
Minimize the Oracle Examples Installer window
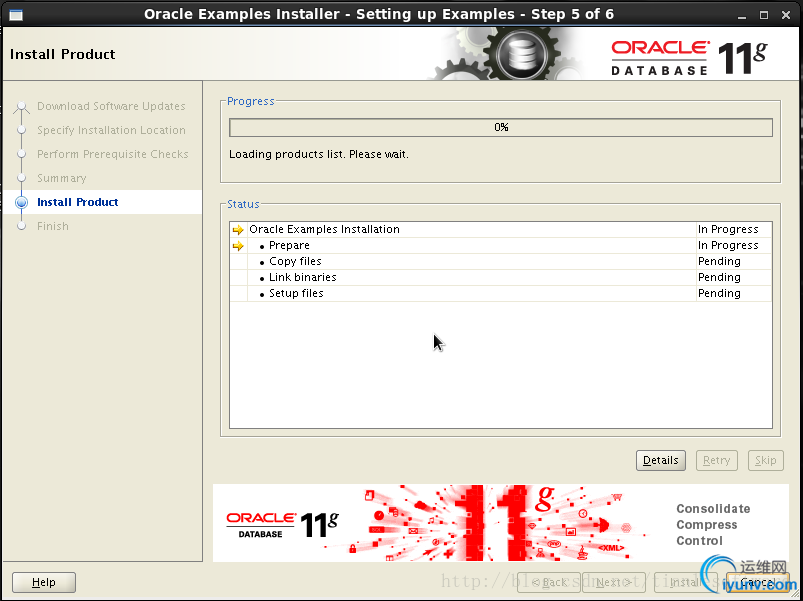742,15
